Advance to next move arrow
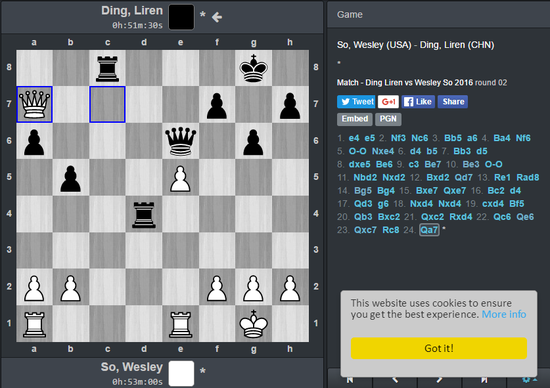Image resolution: width=550 pixels, height=388 pixels. pyautogui.click(x=440, y=380)
